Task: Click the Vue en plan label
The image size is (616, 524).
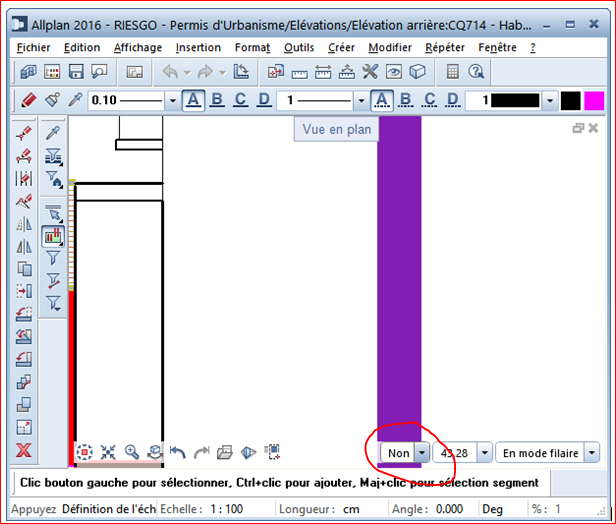Action: click(x=337, y=129)
